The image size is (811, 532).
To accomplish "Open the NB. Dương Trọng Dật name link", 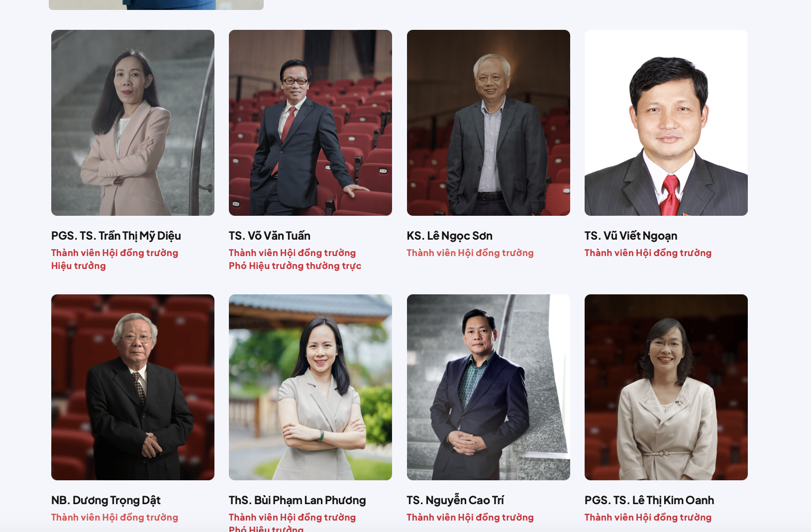I will tap(106, 500).
